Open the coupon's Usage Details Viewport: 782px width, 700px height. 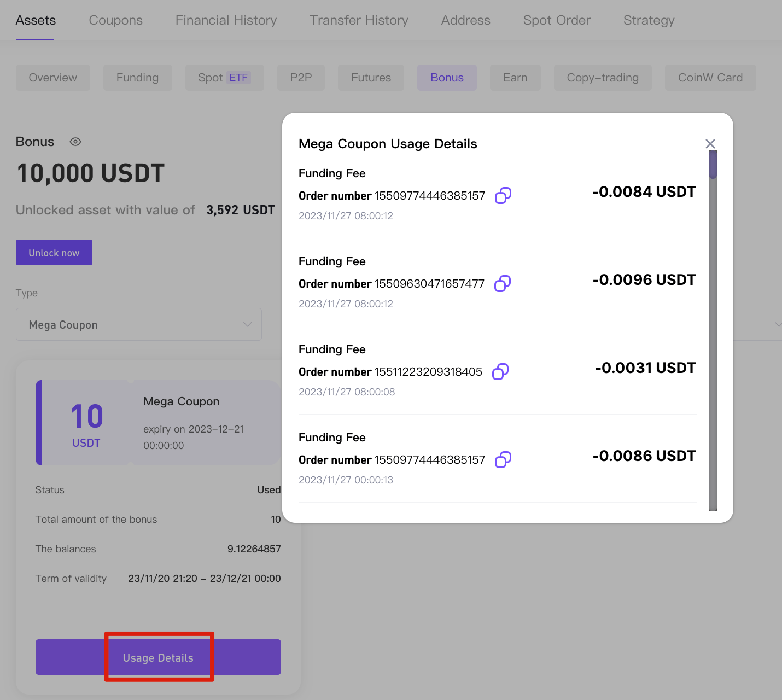[159, 657]
